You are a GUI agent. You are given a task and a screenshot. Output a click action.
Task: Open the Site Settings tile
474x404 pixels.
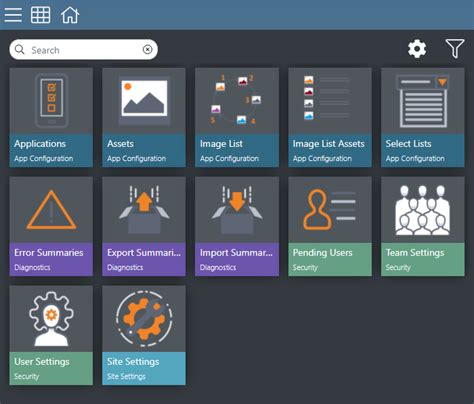[144, 335]
